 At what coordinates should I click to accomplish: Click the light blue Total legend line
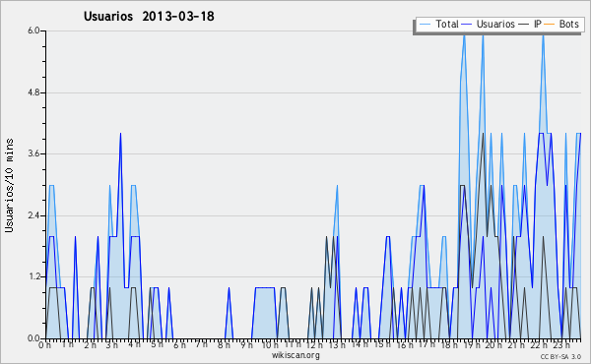tap(425, 25)
